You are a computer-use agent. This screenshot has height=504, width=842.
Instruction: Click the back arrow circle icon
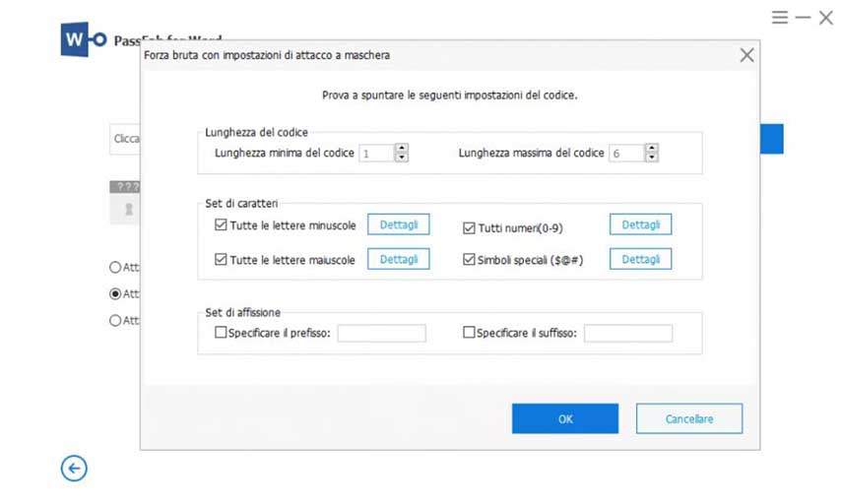74,469
